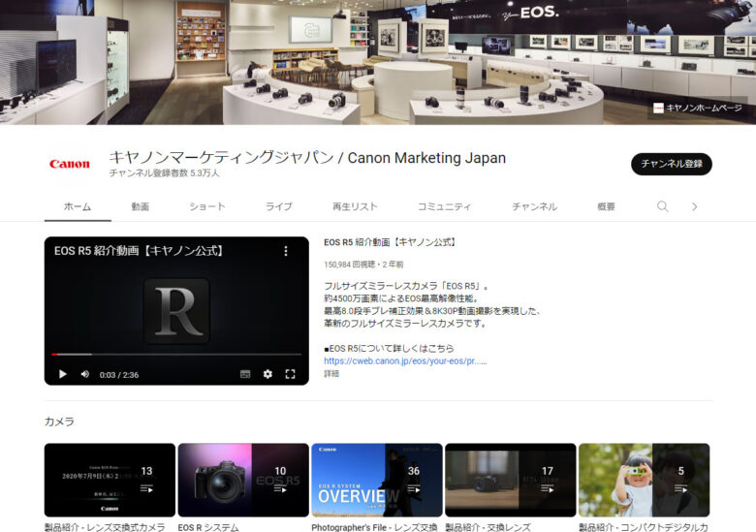Click the チャンネル登録 subscribe button
Screen dimensions: 756x532
pos(671,164)
